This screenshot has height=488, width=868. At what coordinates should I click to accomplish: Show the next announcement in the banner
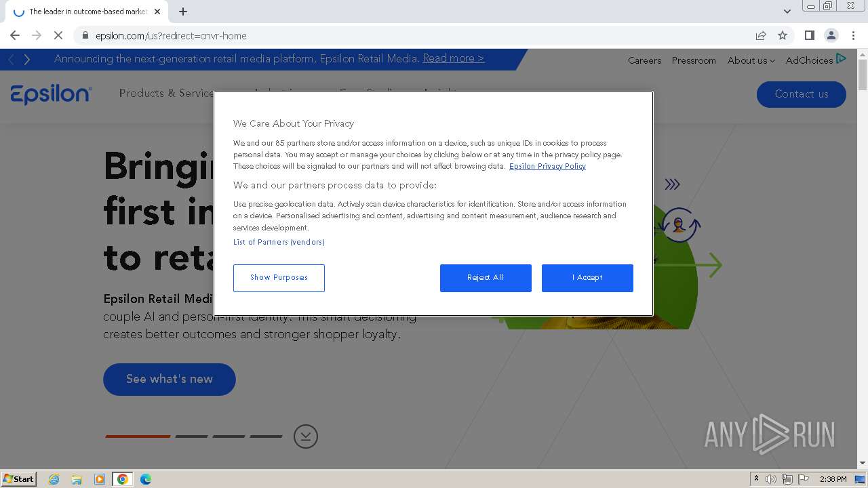(27, 60)
